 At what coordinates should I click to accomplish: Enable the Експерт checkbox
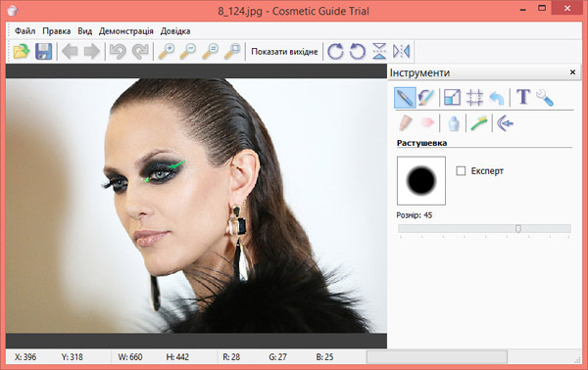(x=461, y=171)
